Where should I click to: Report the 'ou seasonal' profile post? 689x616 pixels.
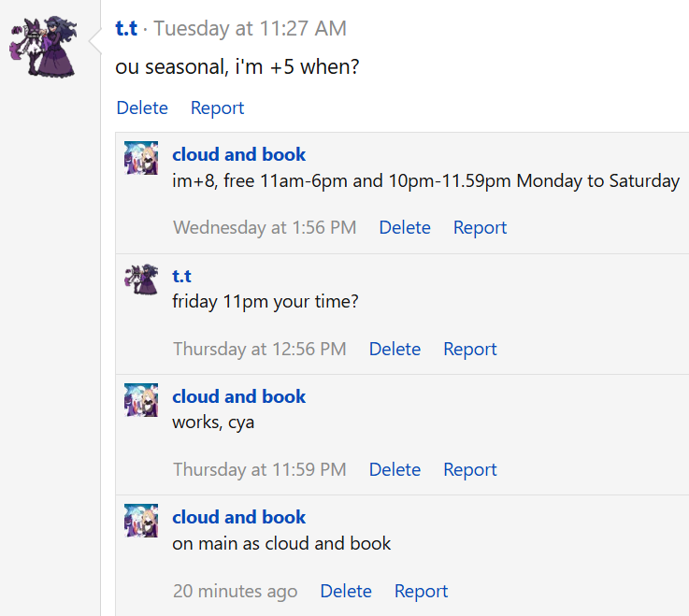217,108
